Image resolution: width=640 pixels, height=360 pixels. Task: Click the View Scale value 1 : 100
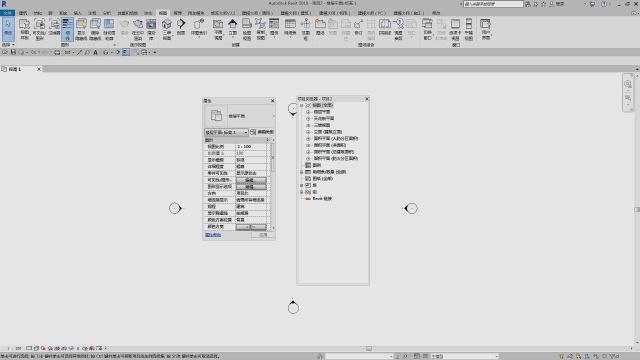[x=251, y=147]
